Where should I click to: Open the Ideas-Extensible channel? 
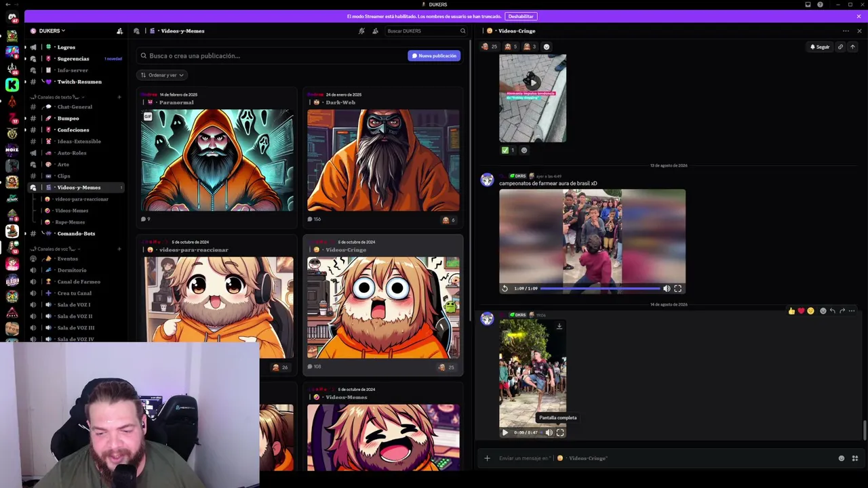click(x=79, y=141)
